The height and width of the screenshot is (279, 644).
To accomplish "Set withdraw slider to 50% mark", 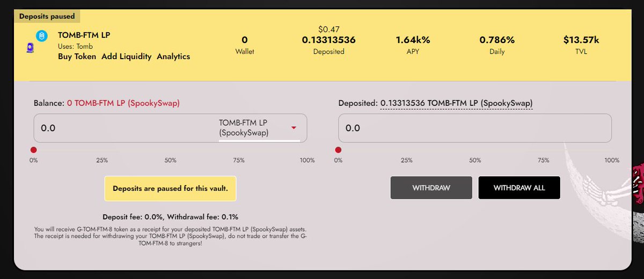I will tap(475, 160).
